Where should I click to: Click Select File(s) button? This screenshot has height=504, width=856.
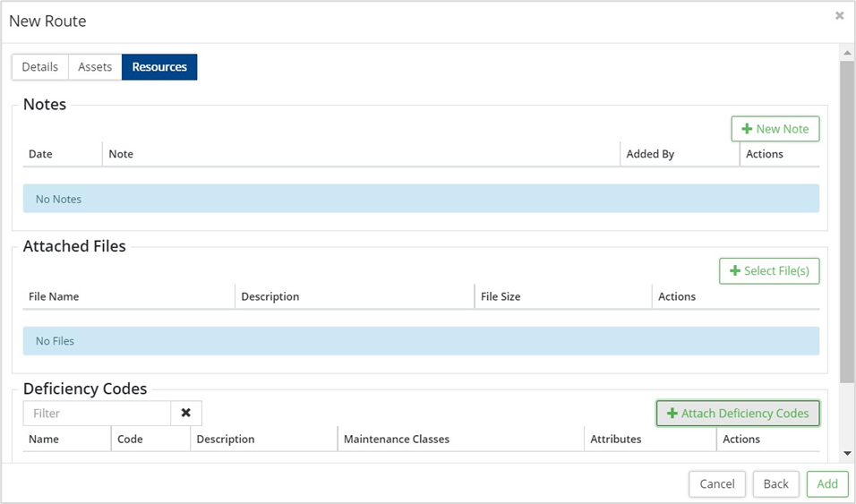click(x=769, y=270)
